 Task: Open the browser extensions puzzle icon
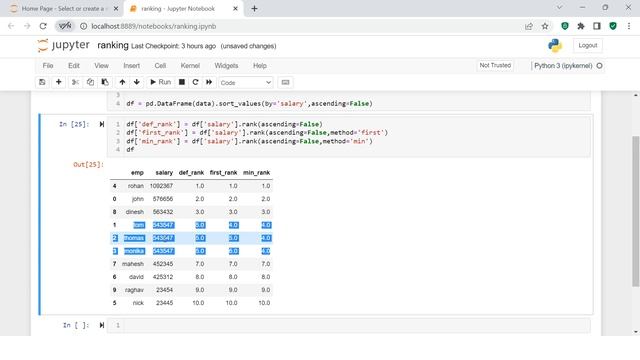pyautogui.click(x=581, y=26)
